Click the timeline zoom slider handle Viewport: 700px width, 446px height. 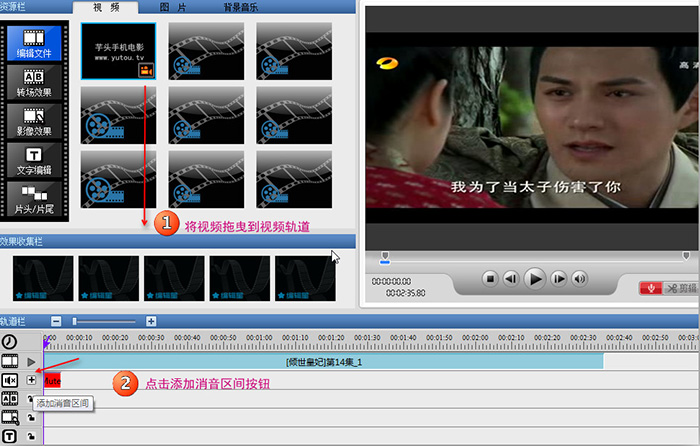(75, 321)
